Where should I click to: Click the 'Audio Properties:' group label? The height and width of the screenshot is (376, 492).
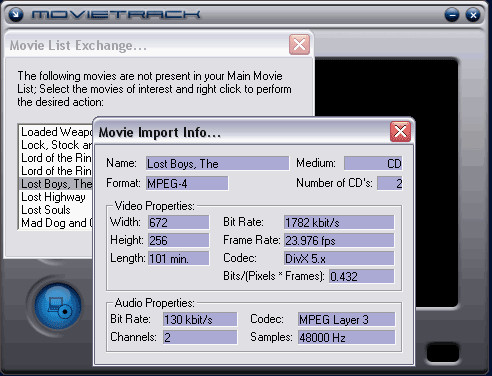point(154,303)
